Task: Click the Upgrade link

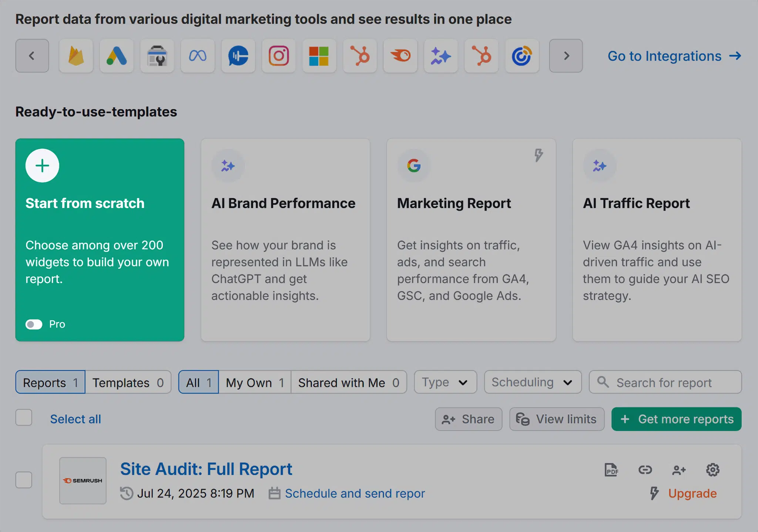Action: click(x=692, y=493)
